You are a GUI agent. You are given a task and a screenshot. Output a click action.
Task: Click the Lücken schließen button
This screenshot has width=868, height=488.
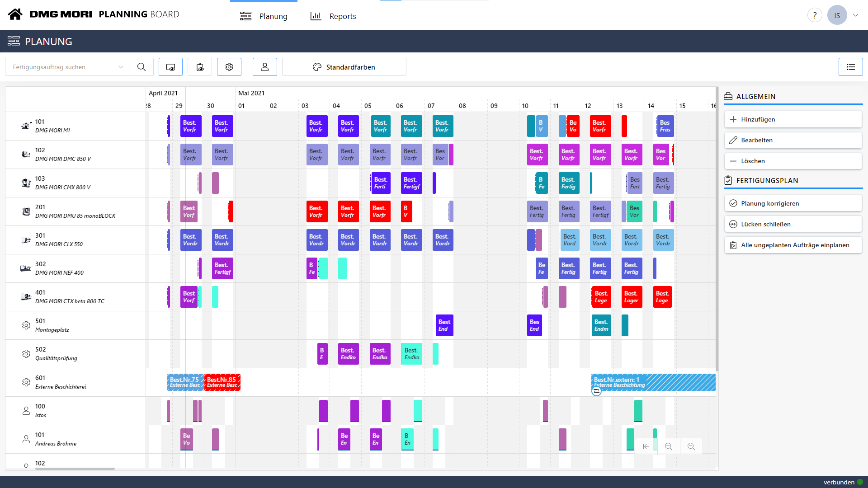point(793,224)
